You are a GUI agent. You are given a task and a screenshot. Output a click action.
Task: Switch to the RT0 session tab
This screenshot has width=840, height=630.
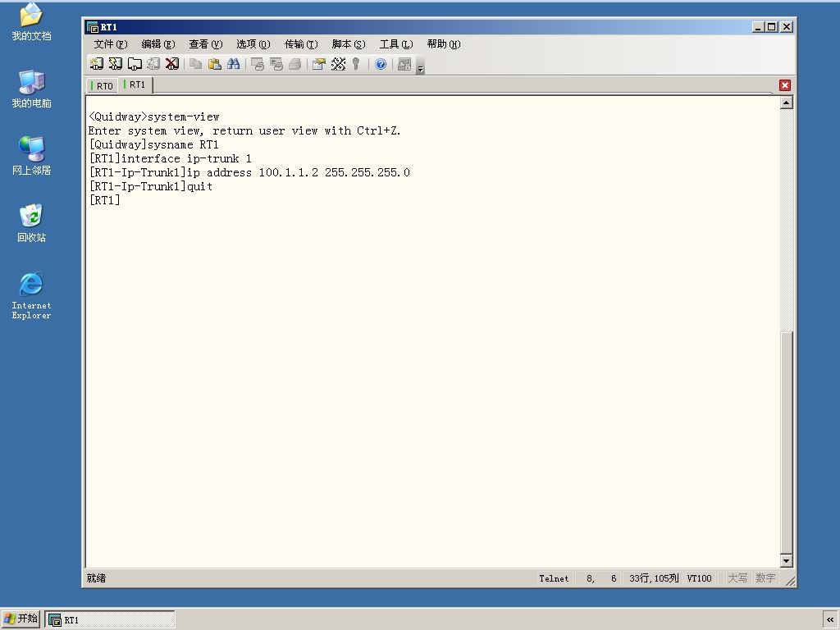(103, 85)
